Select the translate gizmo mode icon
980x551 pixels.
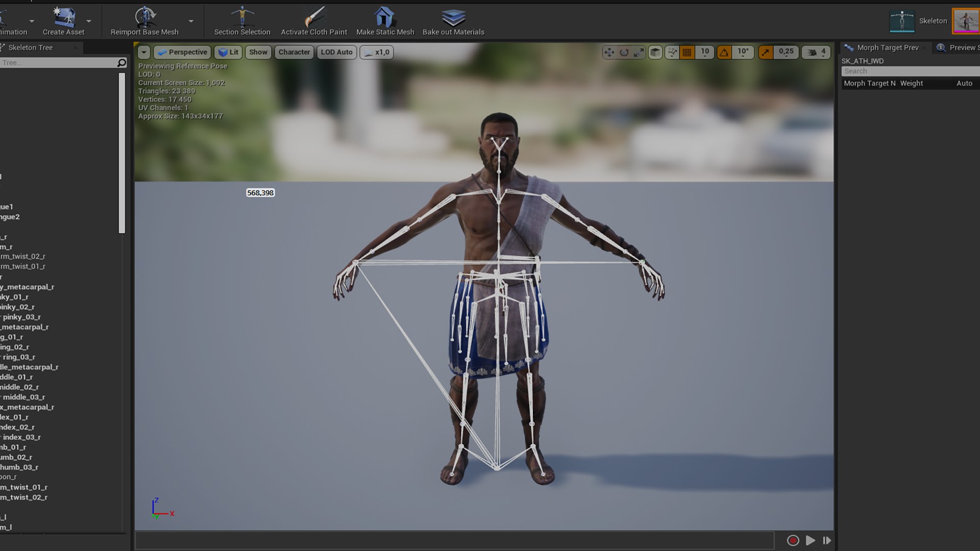(609, 52)
